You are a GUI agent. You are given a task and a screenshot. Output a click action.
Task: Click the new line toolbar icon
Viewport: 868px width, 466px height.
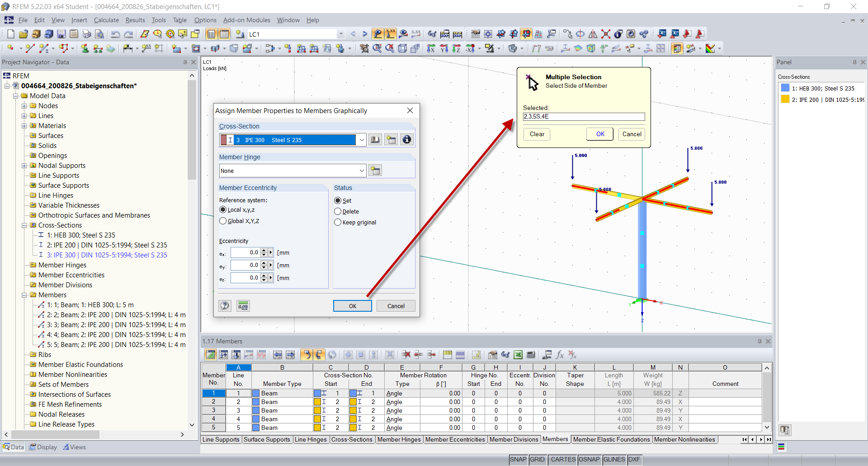30,48
